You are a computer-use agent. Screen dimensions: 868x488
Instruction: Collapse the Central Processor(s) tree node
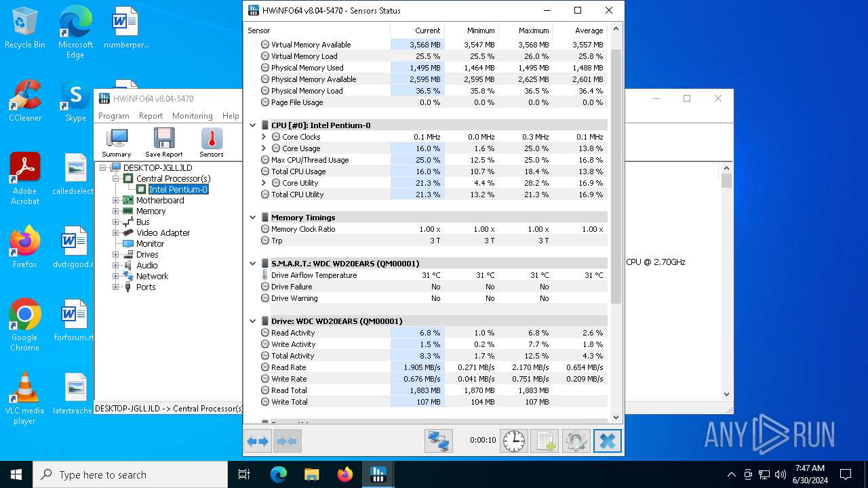[116, 179]
